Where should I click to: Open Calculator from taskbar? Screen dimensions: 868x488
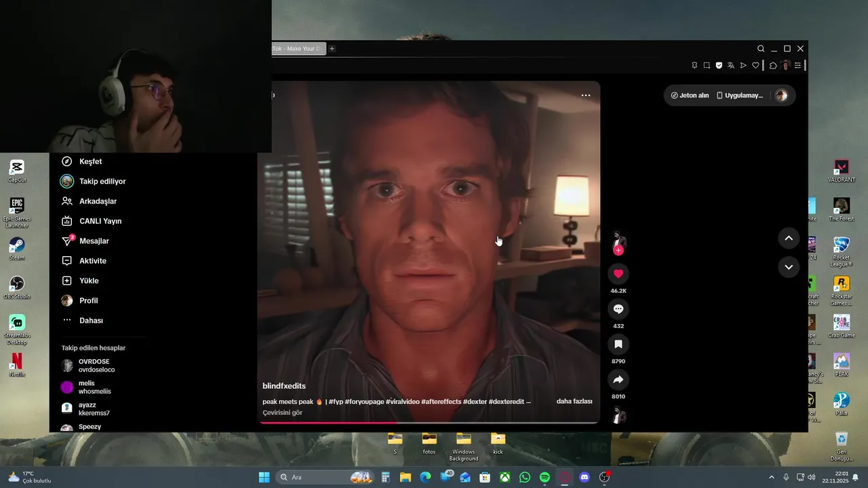pyautogui.click(x=385, y=477)
